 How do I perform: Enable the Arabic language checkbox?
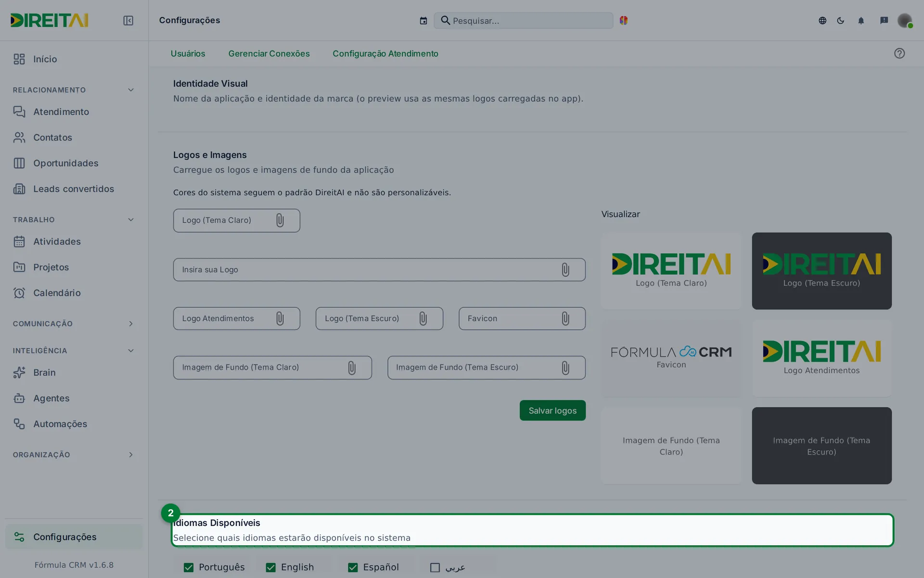tap(435, 567)
